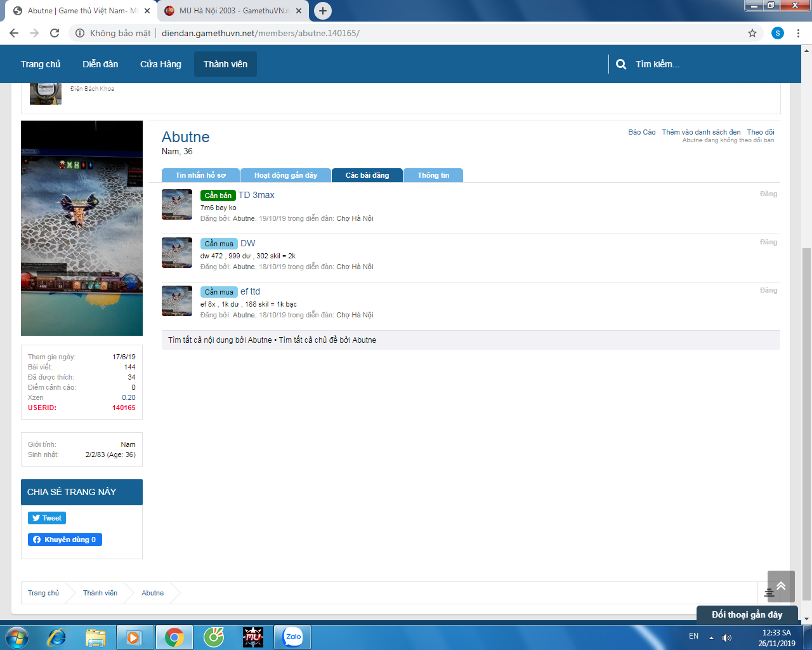
Task: Click the site info icon in the address bar
Action: click(x=80, y=33)
